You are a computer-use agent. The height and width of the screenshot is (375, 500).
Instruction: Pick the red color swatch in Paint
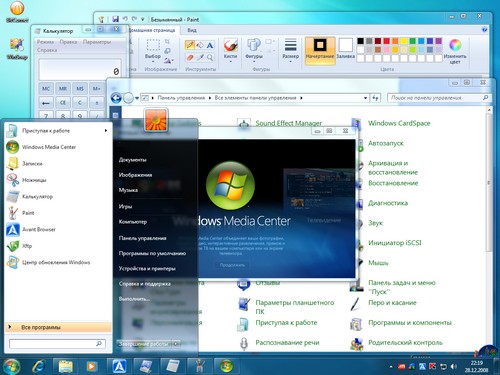click(386, 41)
